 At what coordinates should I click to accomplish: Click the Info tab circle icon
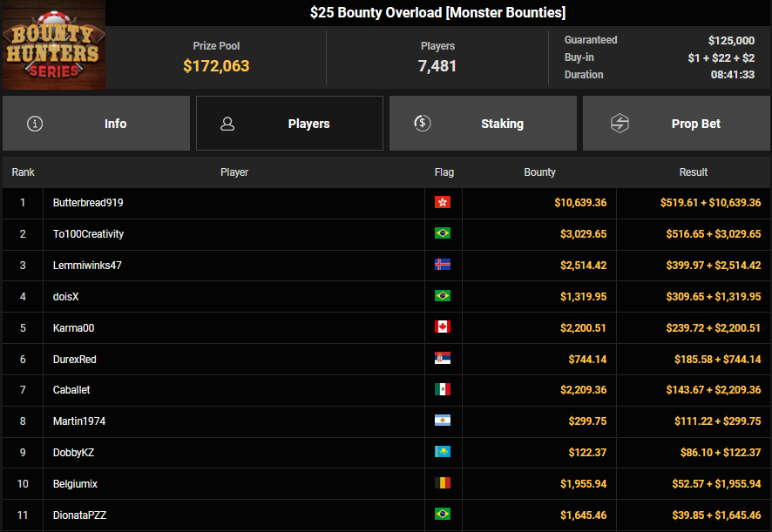35,124
